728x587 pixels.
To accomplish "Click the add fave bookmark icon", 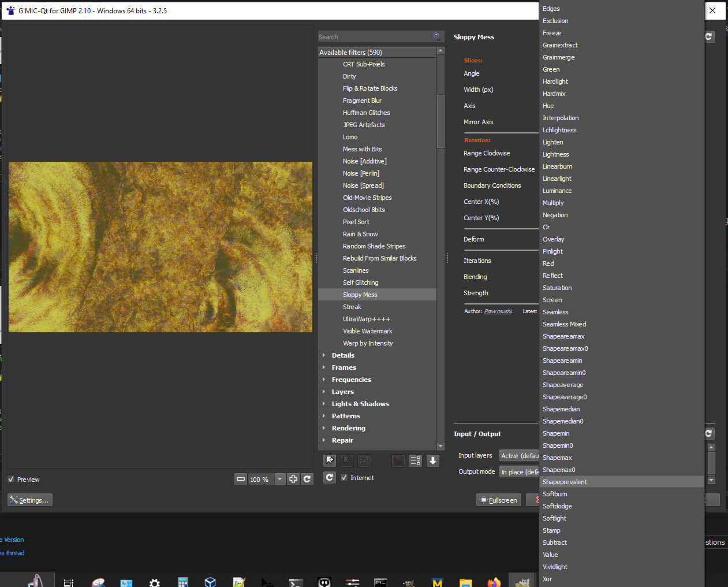I will 330,460.
